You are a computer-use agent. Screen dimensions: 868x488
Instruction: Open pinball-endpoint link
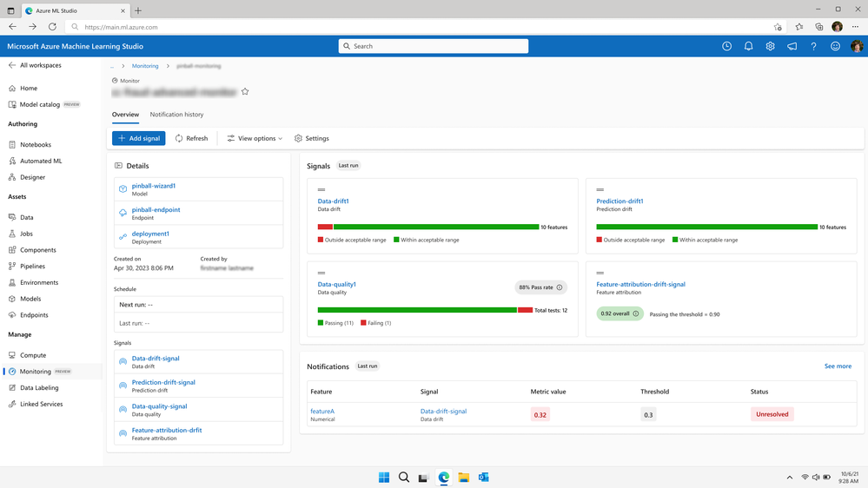[x=156, y=209]
